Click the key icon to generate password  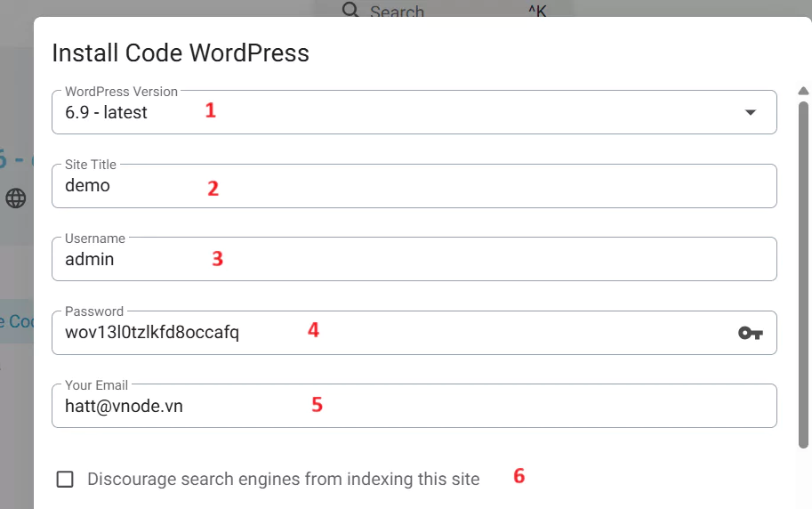pyautogui.click(x=750, y=333)
